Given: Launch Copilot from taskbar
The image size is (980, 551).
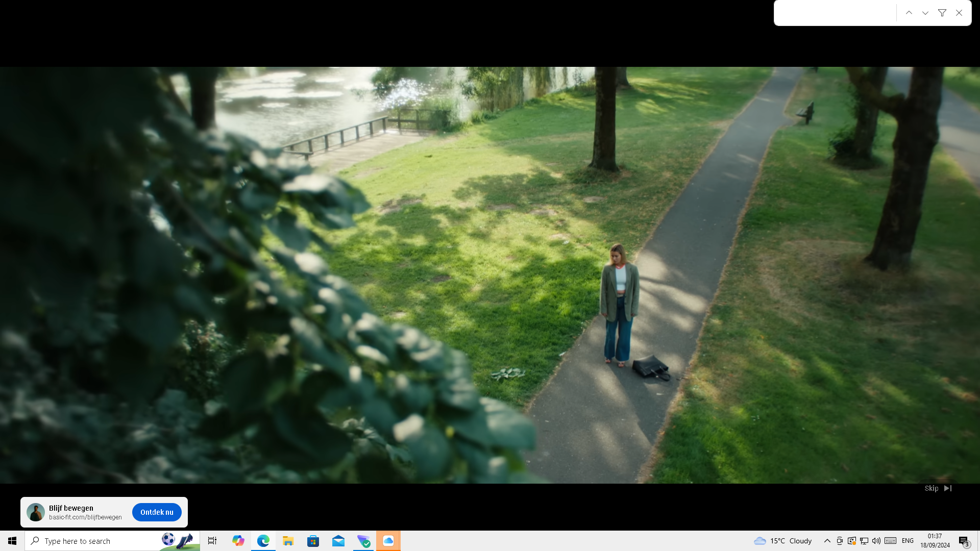Looking at the screenshot, I should [238, 541].
